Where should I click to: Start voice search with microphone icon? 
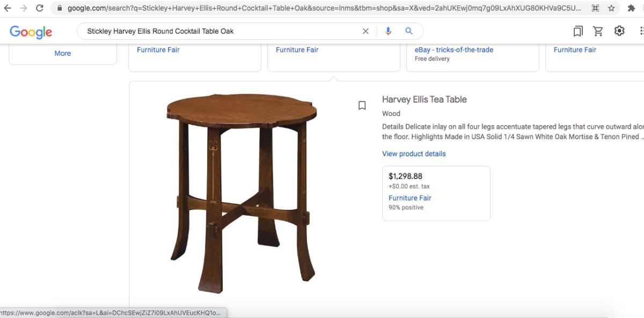[x=388, y=31]
